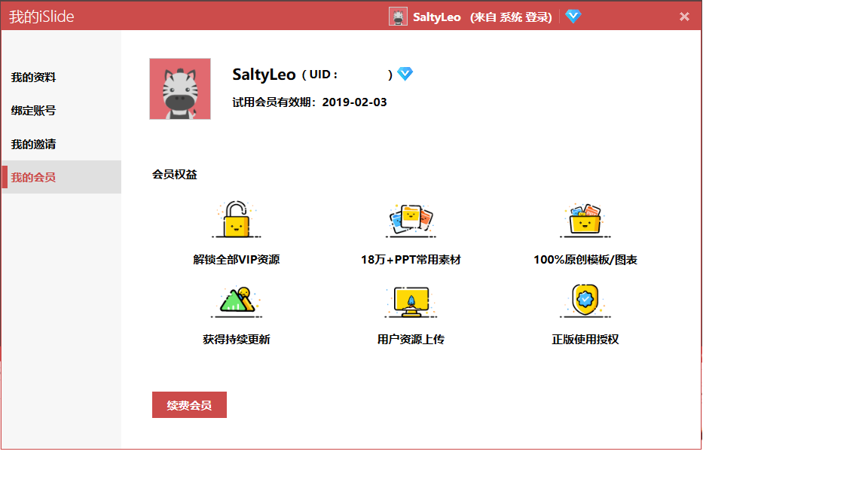868x488 pixels.
Task: Click the mountain continuous updates icon
Action: [x=237, y=301]
